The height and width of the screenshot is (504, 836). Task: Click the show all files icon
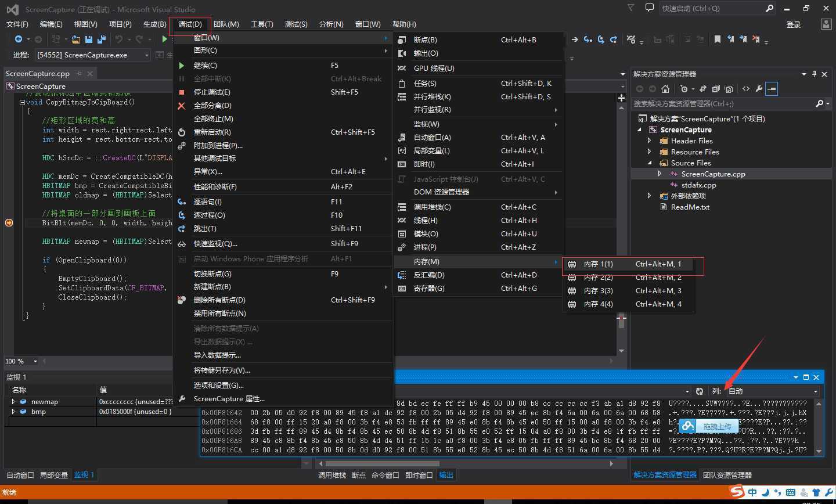point(729,89)
